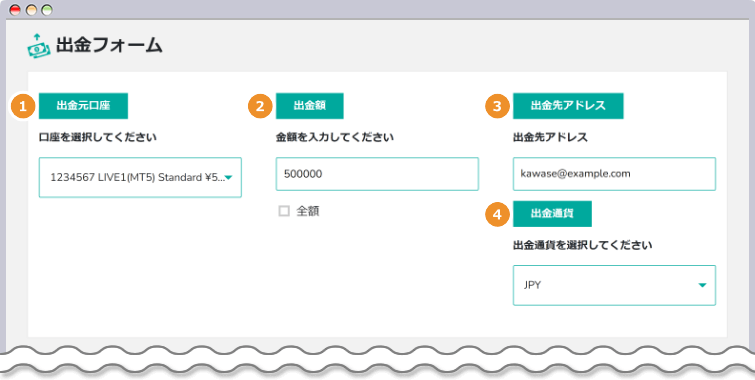Click the address field with kawase@example.com
Screen dimensions: 755x380
tap(614, 174)
